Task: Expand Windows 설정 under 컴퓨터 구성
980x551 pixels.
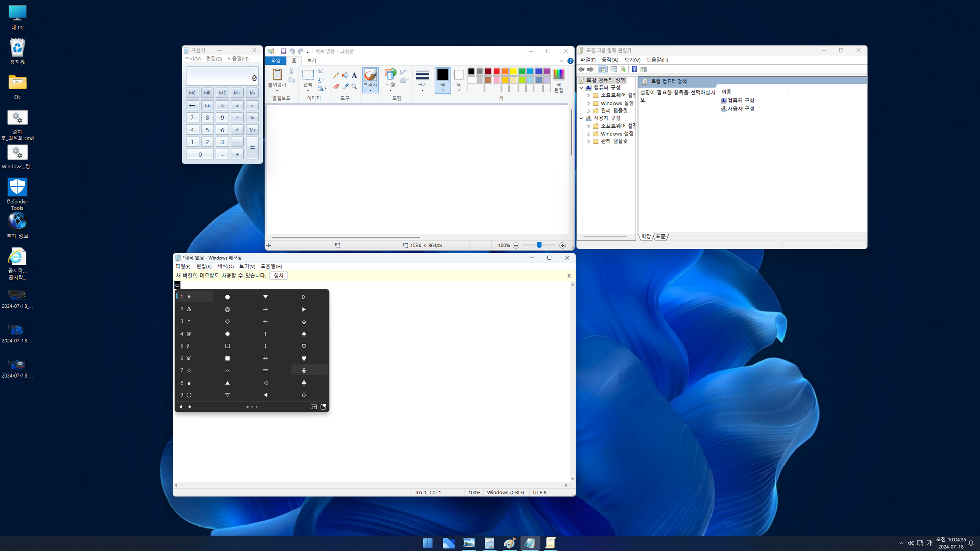Action: [589, 104]
